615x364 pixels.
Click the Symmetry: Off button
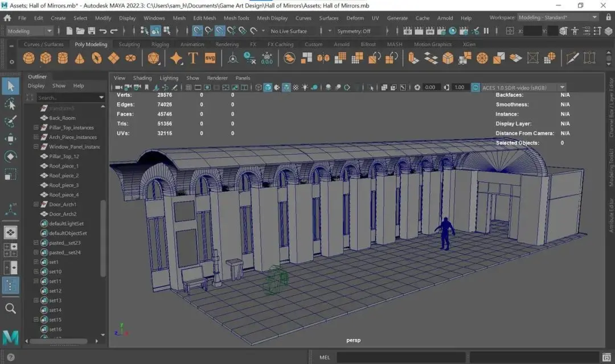(x=354, y=31)
